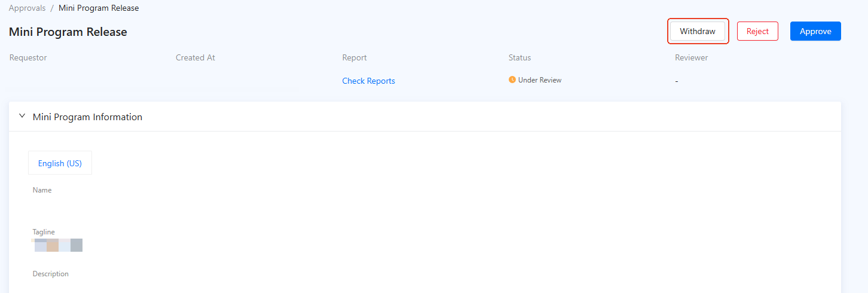868x293 pixels.
Task: Click the Mini Program Release page heading
Action: pos(68,32)
